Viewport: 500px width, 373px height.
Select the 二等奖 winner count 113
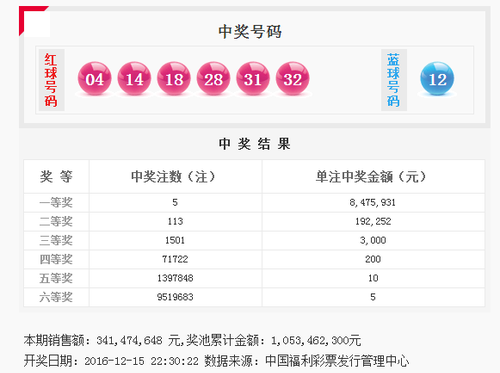pyautogui.click(x=175, y=221)
